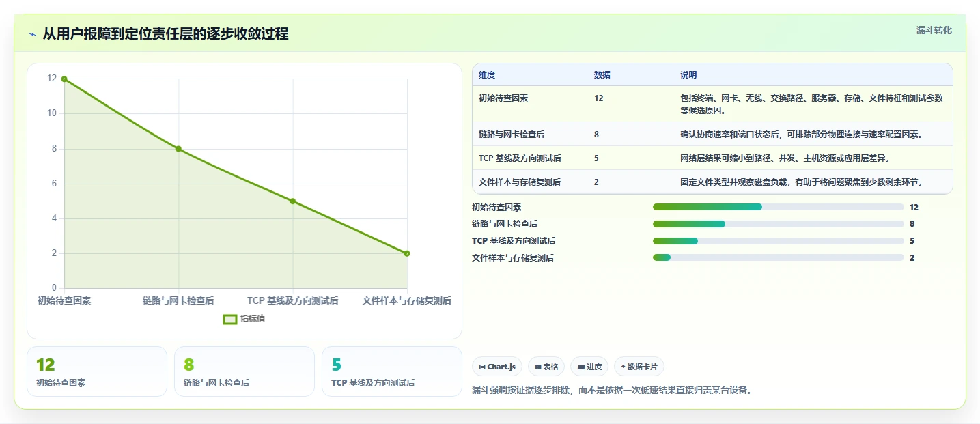Click the 数据 column header
This screenshot has height=424, width=980.
(x=602, y=74)
